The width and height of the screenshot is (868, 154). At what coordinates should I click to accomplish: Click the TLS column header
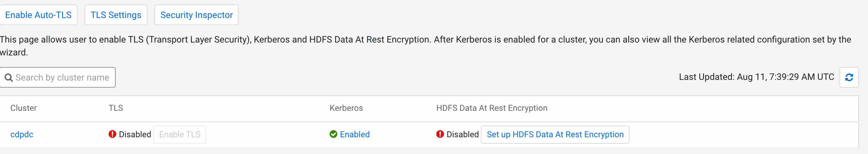pos(116,108)
